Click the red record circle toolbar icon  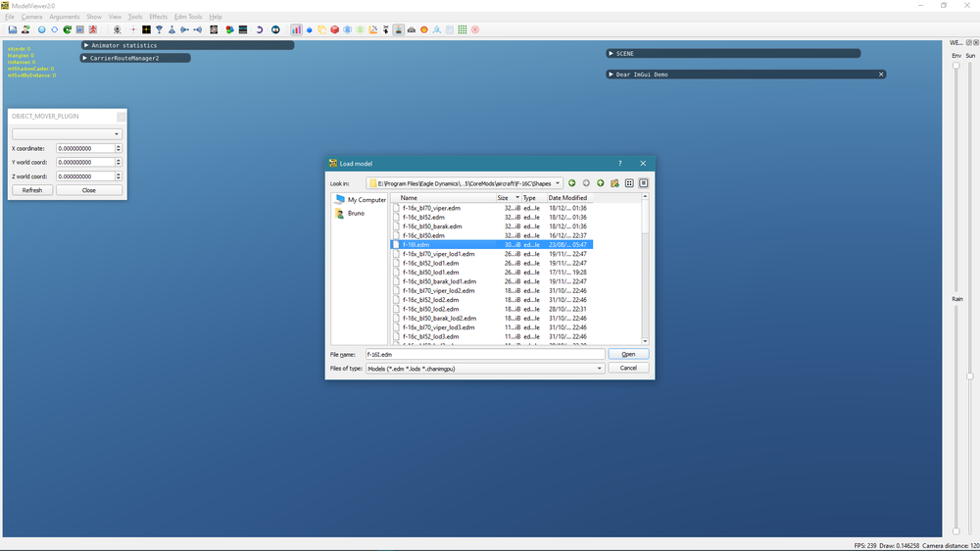[475, 29]
